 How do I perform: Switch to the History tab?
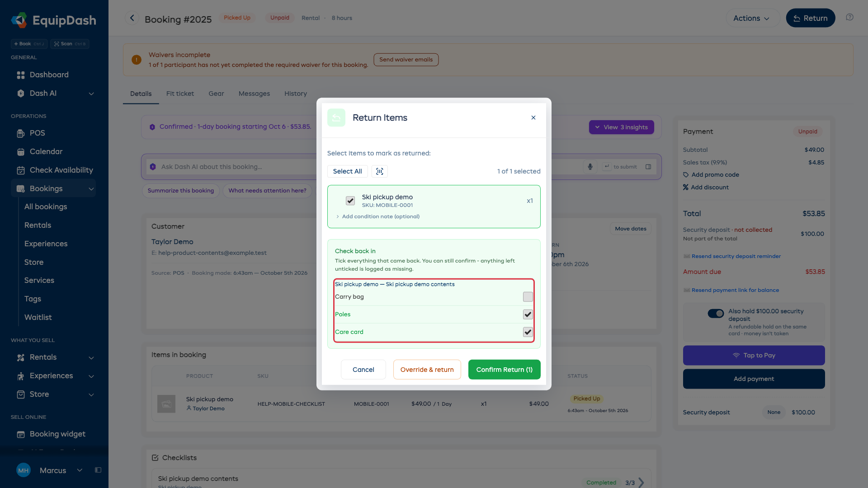pyautogui.click(x=296, y=94)
